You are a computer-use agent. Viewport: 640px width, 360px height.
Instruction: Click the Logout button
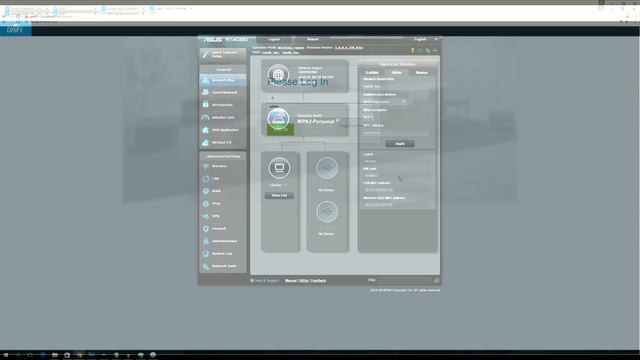(x=274, y=40)
